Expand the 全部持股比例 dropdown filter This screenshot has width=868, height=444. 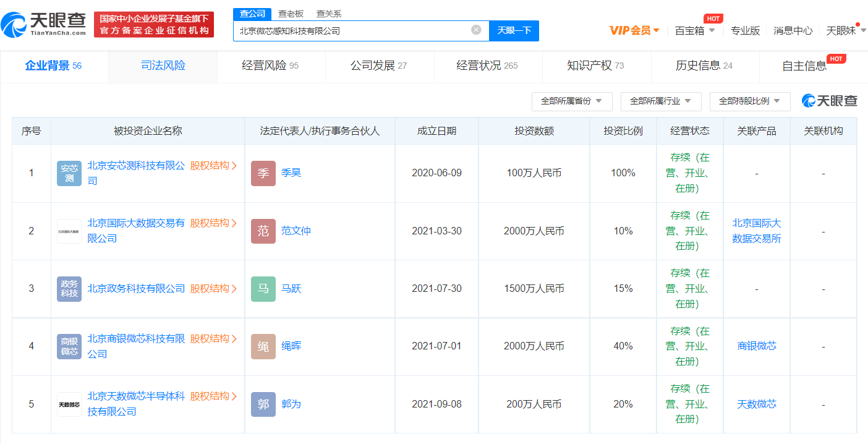[750, 101]
